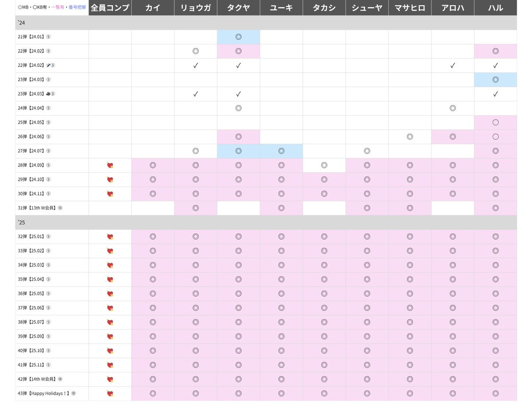Click タクヤ's checkmark in the 22弾 microphone row

[239, 66]
